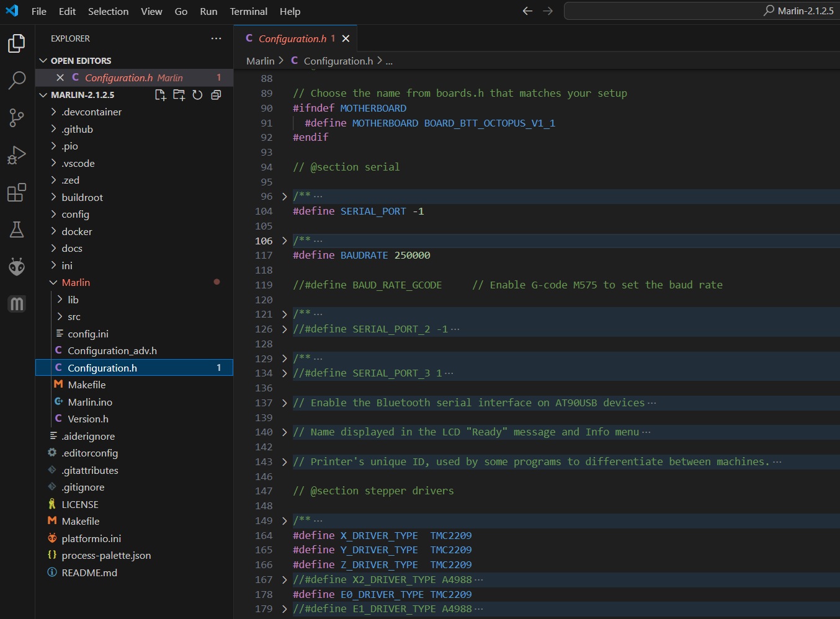Screen dimensions: 840x619
Task: Expand the src folder
Action: point(74,317)
